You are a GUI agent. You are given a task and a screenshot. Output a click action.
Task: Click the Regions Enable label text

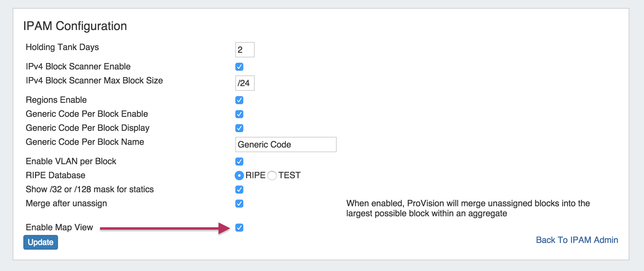[x=56, y=100]
